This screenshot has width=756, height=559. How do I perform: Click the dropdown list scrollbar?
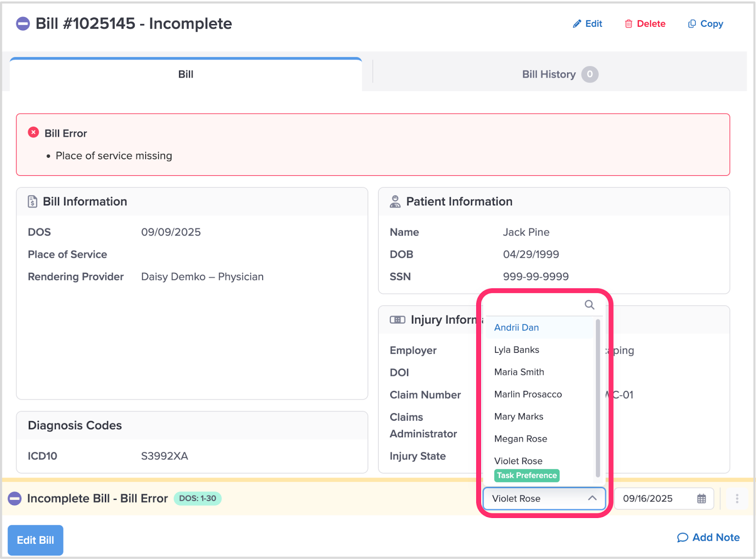[x=598, y=397]
